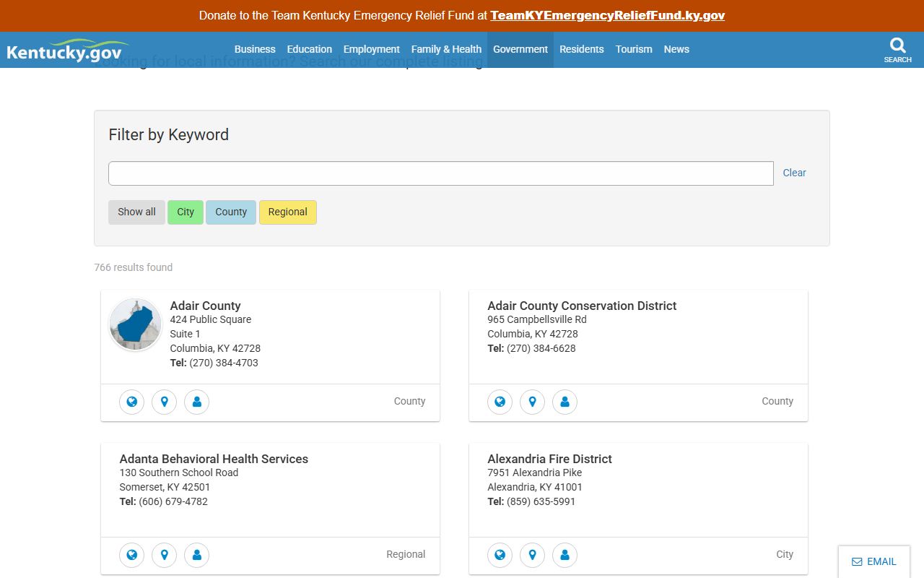
Task: Filter results by City
Action: (x=186, y=212)
